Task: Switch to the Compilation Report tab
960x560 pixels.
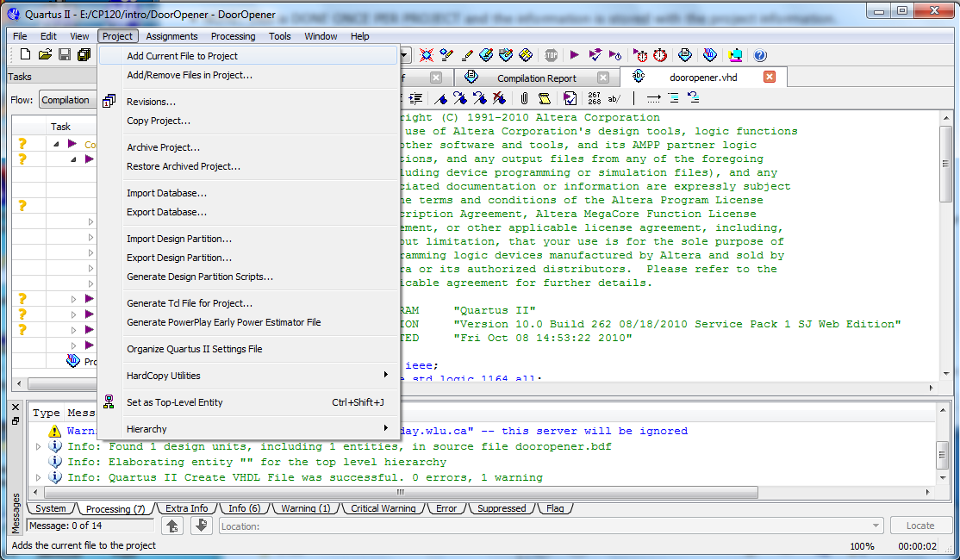Action: (536, 78)
